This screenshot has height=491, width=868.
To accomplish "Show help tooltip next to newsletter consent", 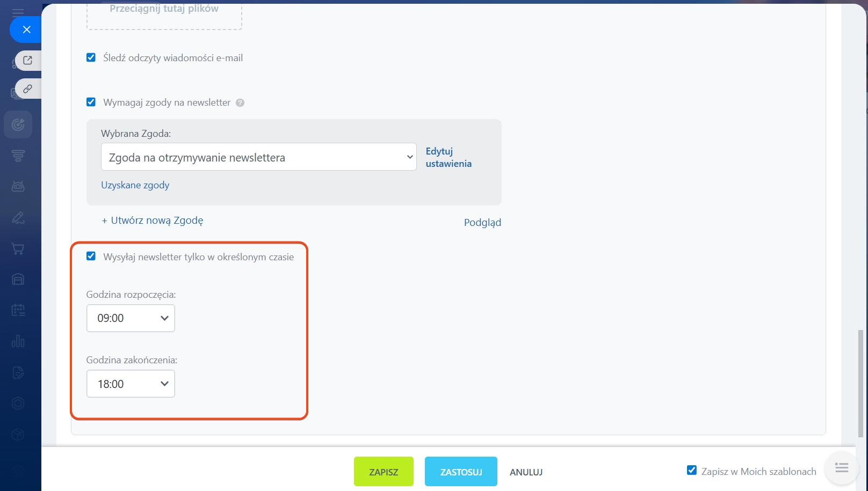I will (x=240, y=102).
